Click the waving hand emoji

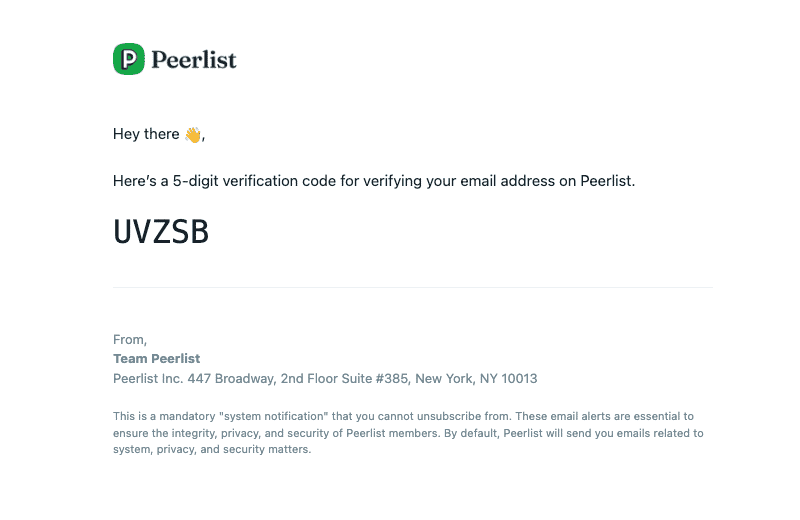click(x=193, y=134)
